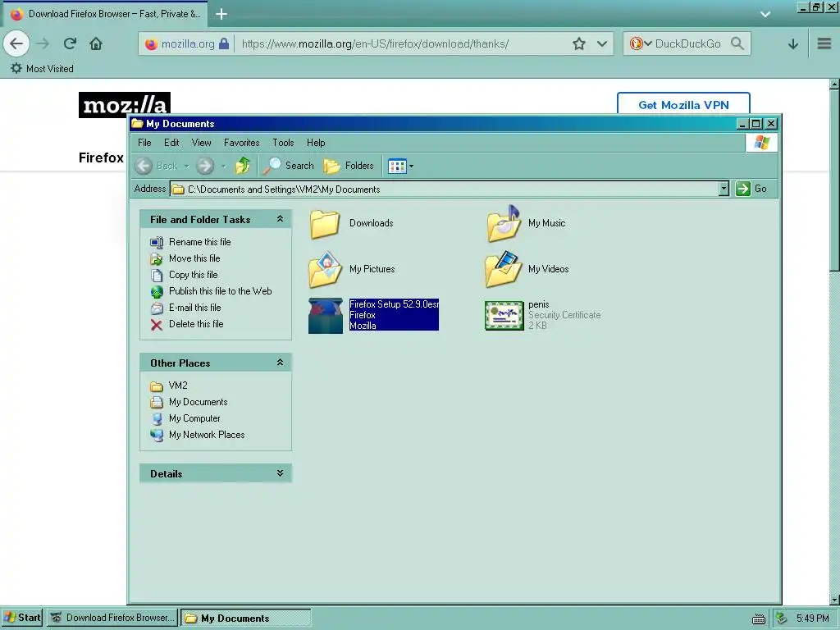Screen dimensions: 840x630
Task: Select the My Music folder
Action: (x=526, y=223)
